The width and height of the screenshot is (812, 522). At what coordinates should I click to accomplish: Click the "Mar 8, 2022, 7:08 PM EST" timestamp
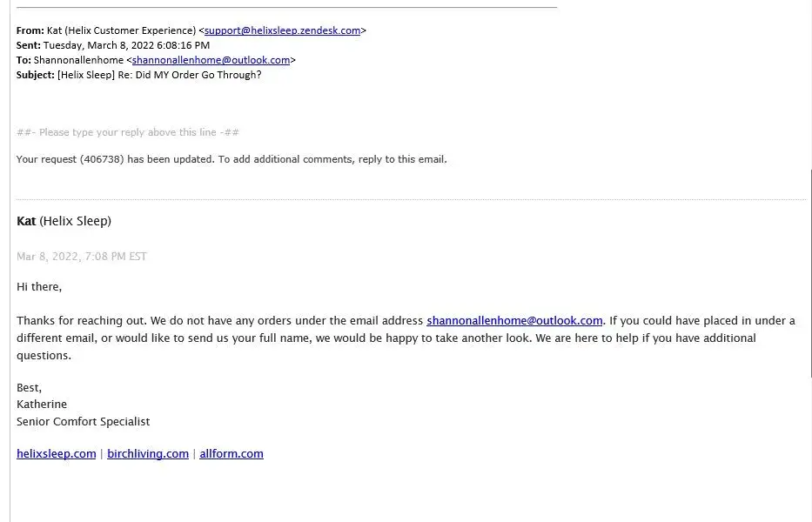(82, 257)
